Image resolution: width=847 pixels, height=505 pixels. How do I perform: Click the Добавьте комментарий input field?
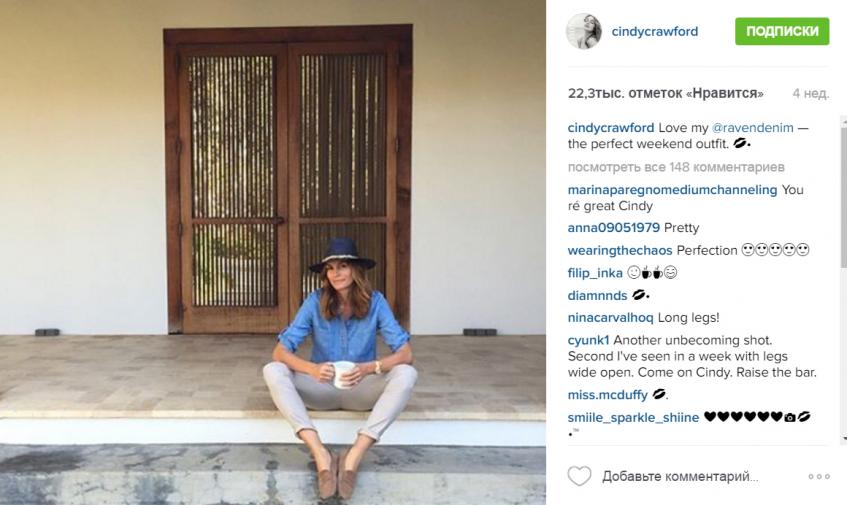pos(680,476)
